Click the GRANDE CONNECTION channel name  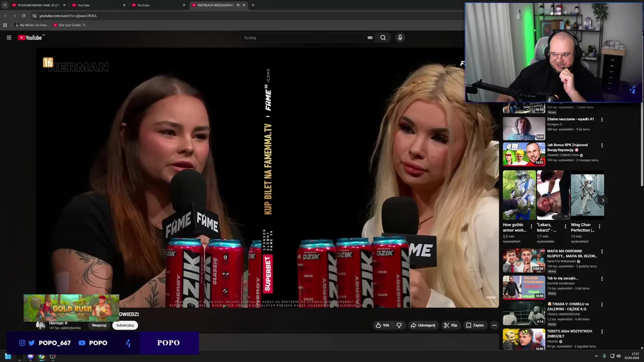tap(563, 155)
